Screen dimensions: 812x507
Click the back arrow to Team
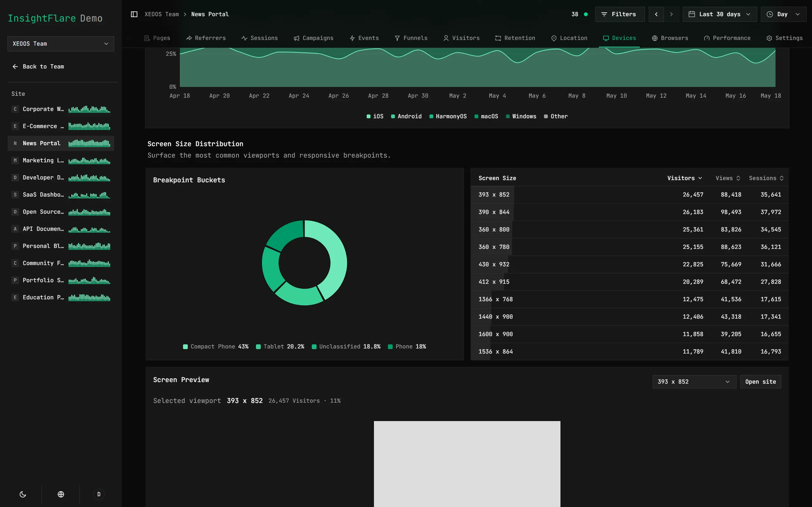[15, 66]
